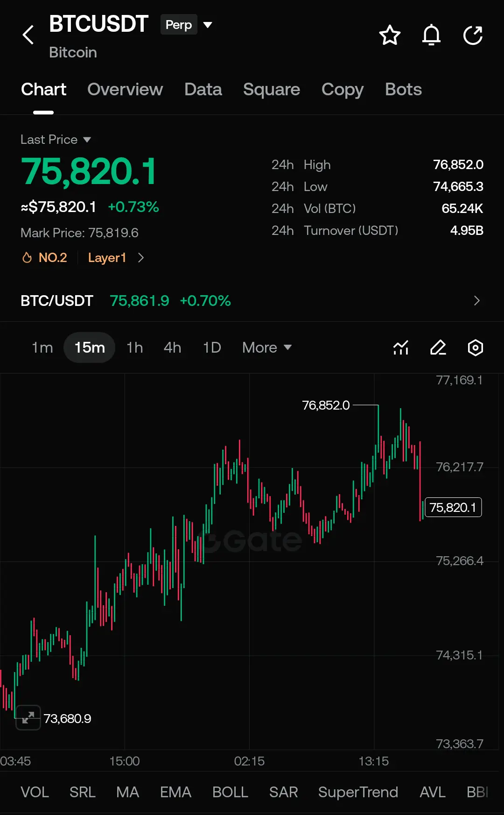Tap the 24h Turnover value 4.95B

coord(466,230)
